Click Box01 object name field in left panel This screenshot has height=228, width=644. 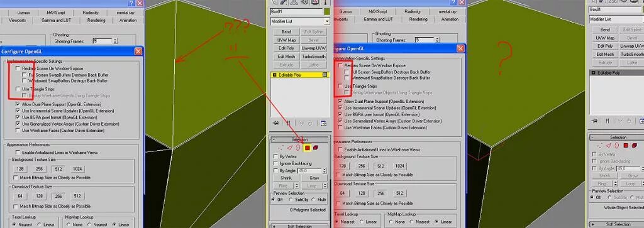[296, 11]
